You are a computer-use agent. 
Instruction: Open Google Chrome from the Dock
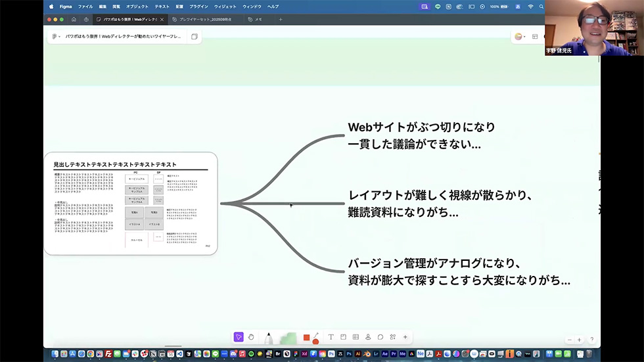point(91,354)
